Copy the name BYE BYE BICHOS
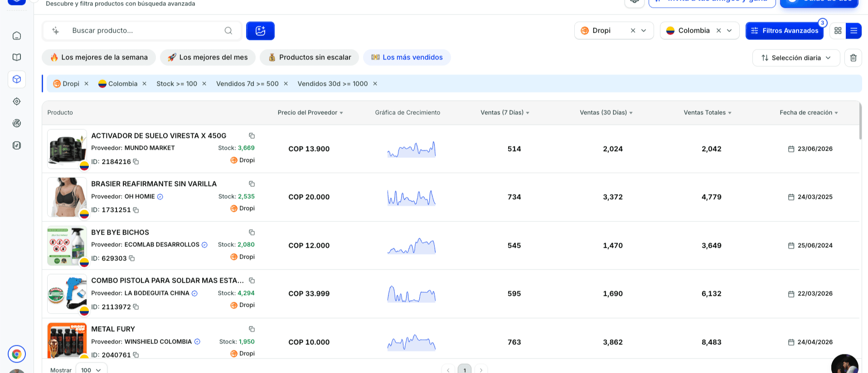Image resolution: width=868 pixels, height=373 pixels. (252, 232)
